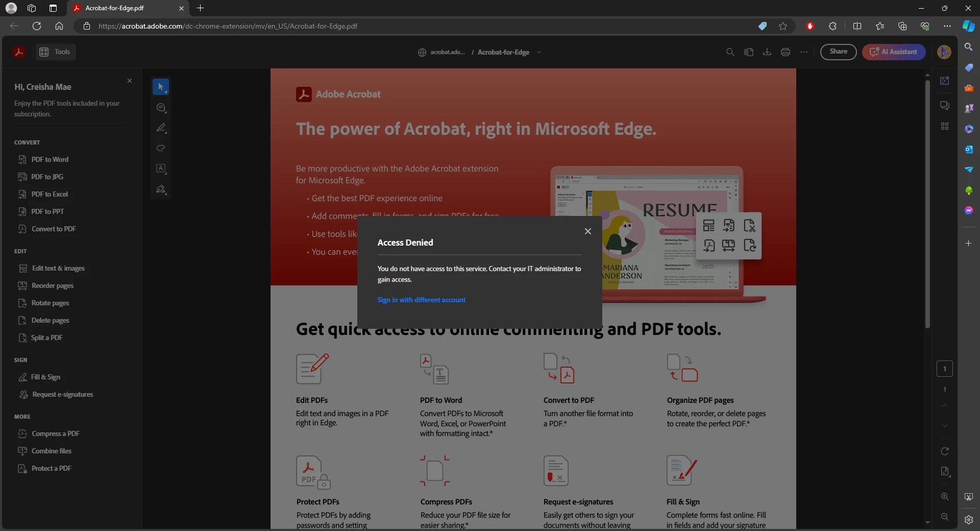Download the PDF file
The width and height of the screenshot is (980, 531).
(x=767, y=52)
